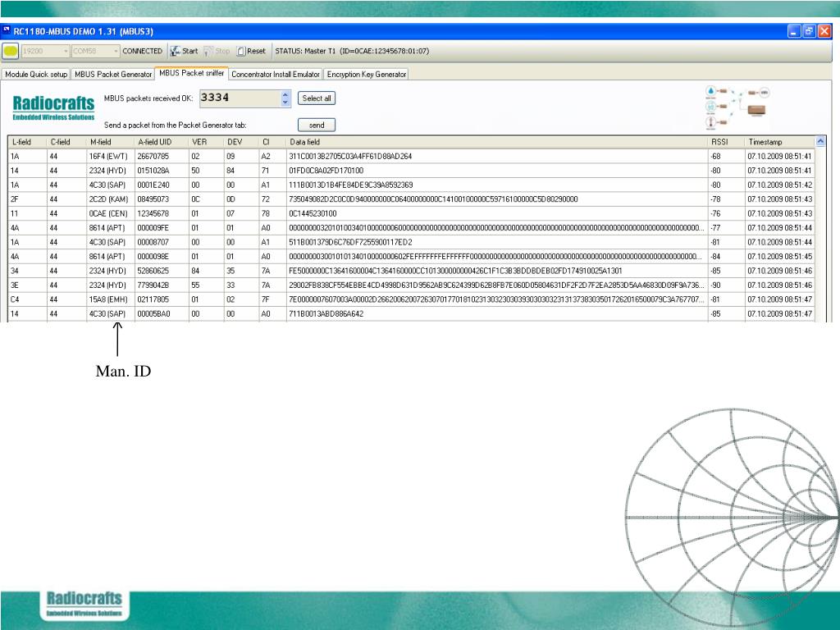The width and height of the screenshot is (840, 630).
Task: Select the 0CAE (CEN) M-field cell
Action: (111, 214)
